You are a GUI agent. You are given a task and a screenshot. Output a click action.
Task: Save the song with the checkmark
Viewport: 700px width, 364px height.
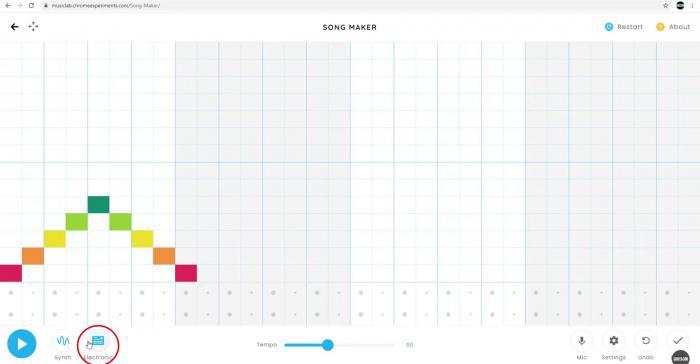(x=678, y=341)
